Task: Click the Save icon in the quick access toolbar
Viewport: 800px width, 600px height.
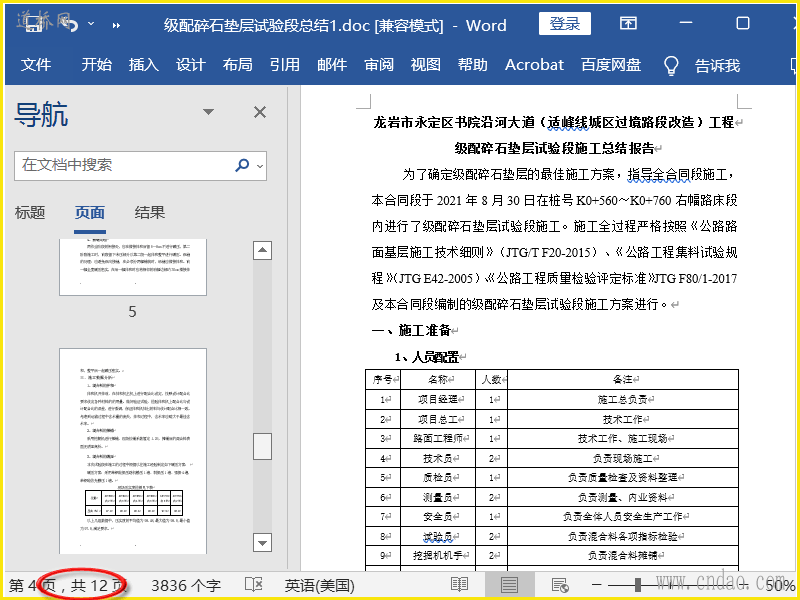Action: [x=34, y=24]
